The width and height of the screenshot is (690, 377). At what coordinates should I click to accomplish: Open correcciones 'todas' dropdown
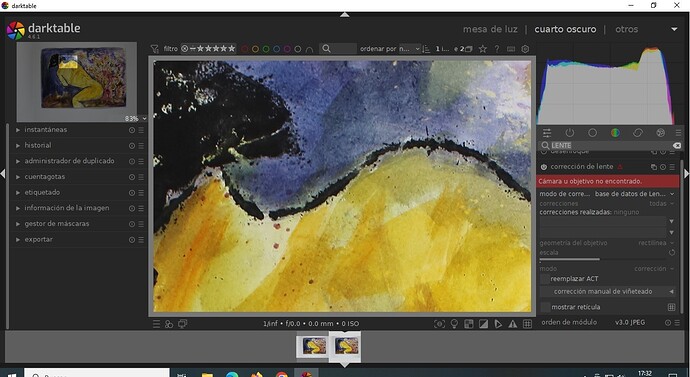coord(607,204)
